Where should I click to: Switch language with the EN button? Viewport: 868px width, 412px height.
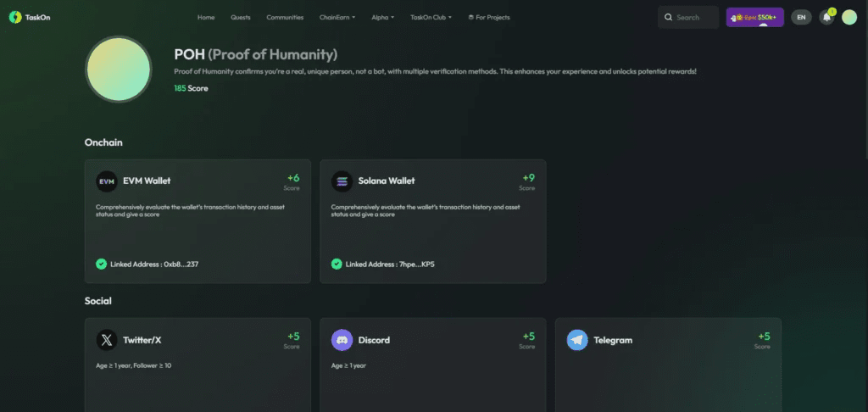click(800, 17)
